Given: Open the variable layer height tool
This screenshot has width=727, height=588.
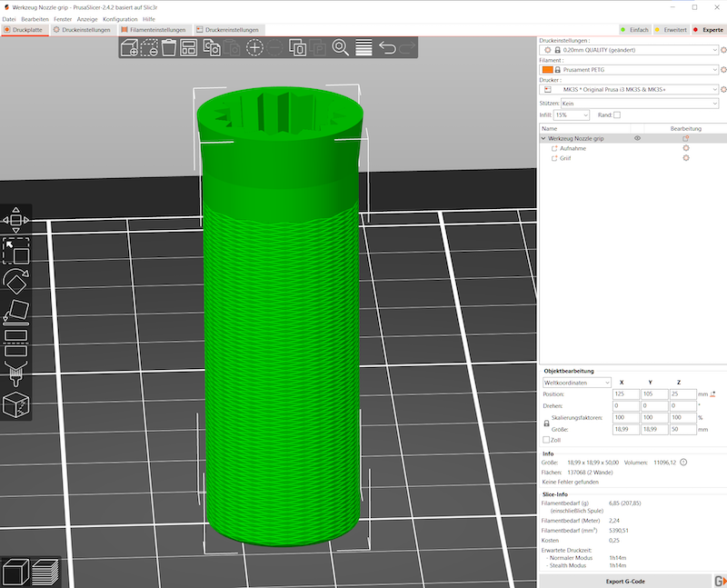Looking at the screenshot, I should (x=363, y=48).
